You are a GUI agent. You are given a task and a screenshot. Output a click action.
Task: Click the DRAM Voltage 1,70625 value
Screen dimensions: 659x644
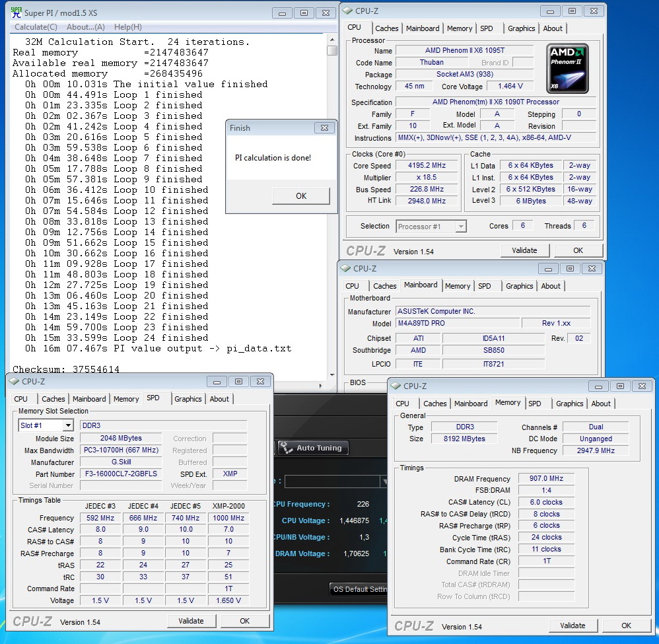(356, 554)
